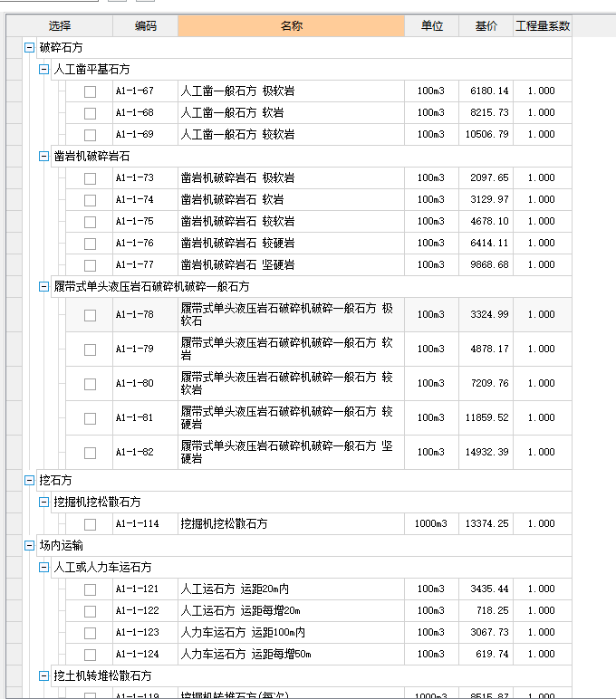Screen dimensions: 616x699
Task: Collapse the 破碎石方 group
Action: tap(29, 47)
